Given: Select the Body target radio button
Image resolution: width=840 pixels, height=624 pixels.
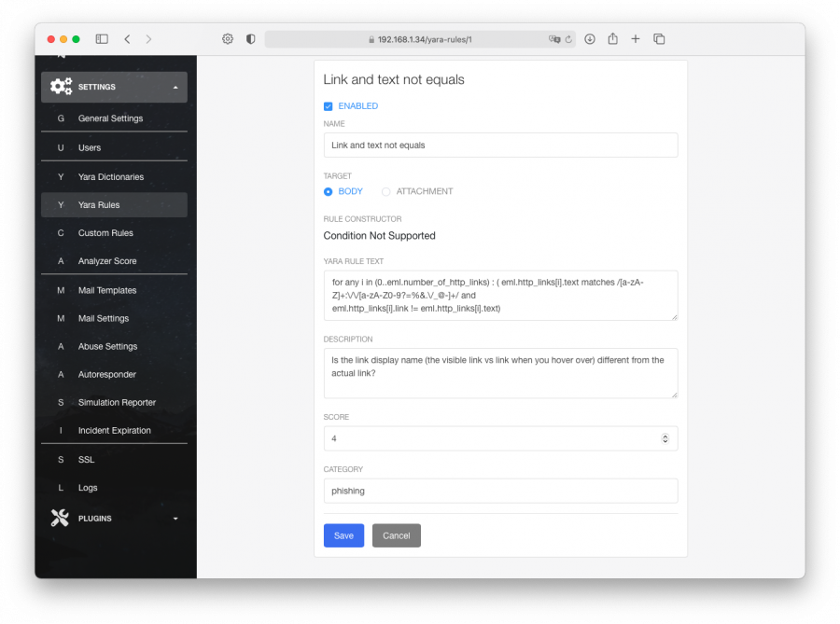Looking at the screenshot, I should [329, 191].
